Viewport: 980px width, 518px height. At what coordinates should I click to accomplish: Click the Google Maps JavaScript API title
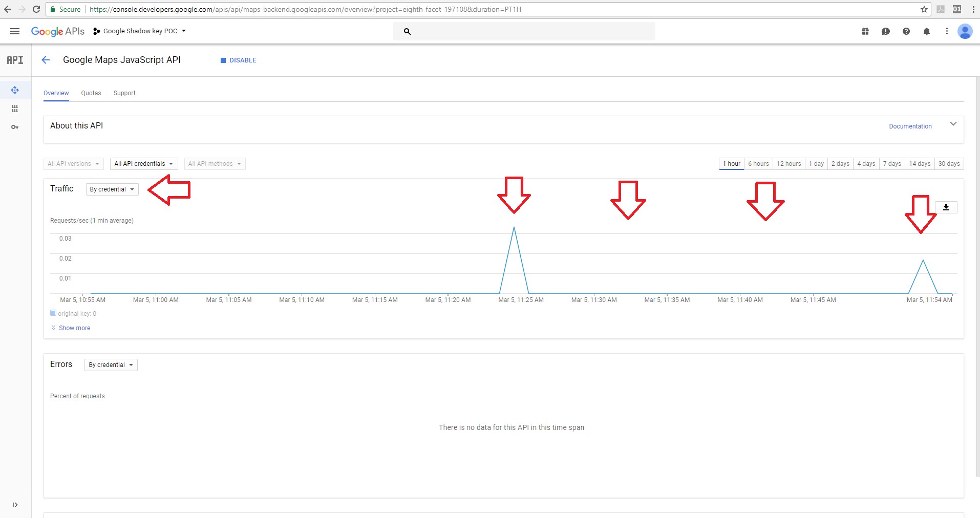tap(122, 60)
